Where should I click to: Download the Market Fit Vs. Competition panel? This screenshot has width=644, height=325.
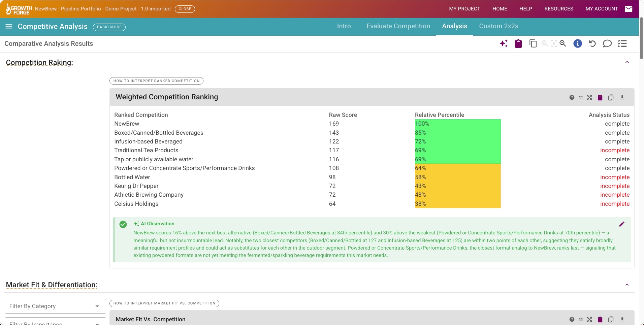pos(622,319)
